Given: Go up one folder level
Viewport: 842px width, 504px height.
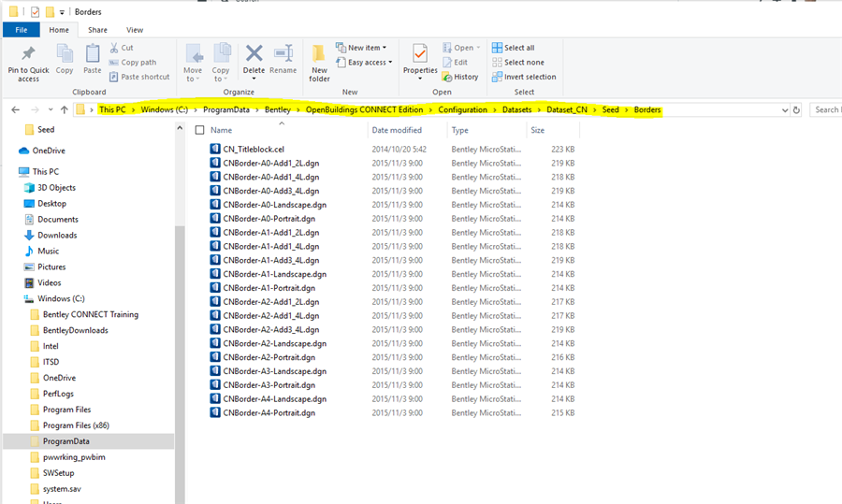Looking at the screenshot, I should [x=65, y=109].
